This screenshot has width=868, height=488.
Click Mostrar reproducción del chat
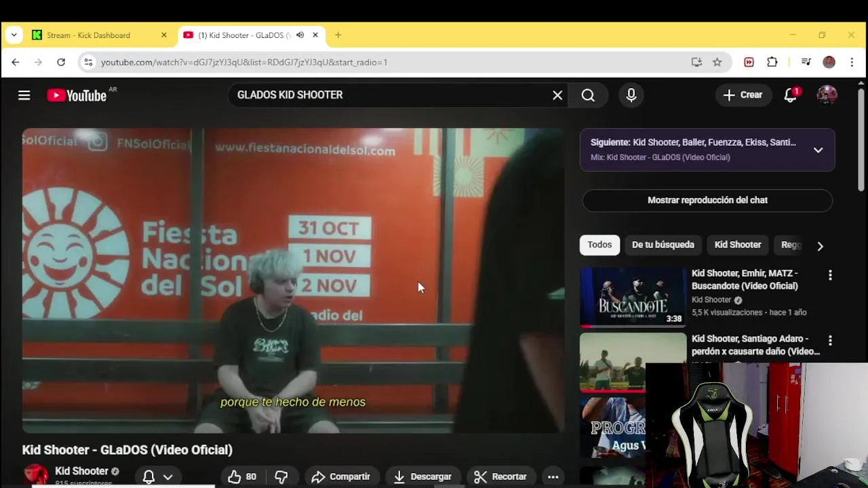pos(707,200)
